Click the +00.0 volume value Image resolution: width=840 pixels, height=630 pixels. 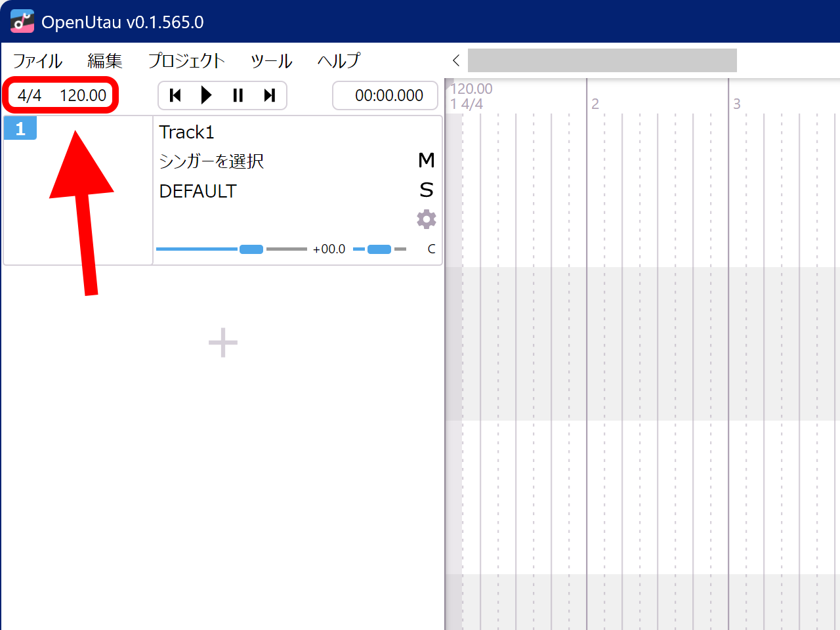pos(329,249)
